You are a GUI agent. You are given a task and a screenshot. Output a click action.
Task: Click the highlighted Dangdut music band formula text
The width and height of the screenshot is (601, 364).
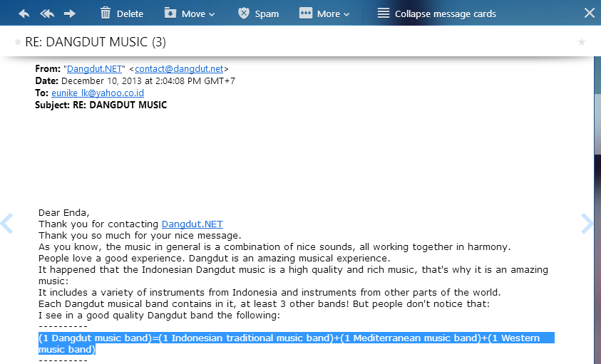(297, 343)
